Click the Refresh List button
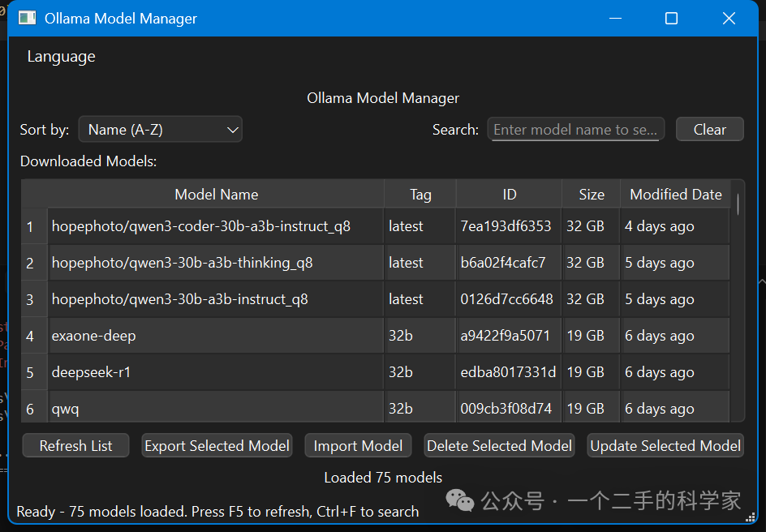The height and width of the screenshot is (532, 766). click(75, 445)
